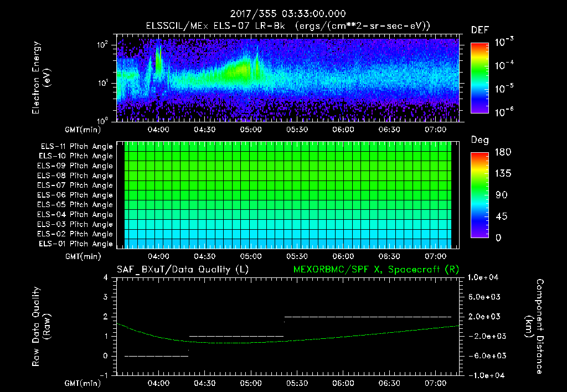The height and width of the screenshot is (392, 567).
Task: Click the Raw Data Quality (Raw) axis label
Action: [41, 327]
